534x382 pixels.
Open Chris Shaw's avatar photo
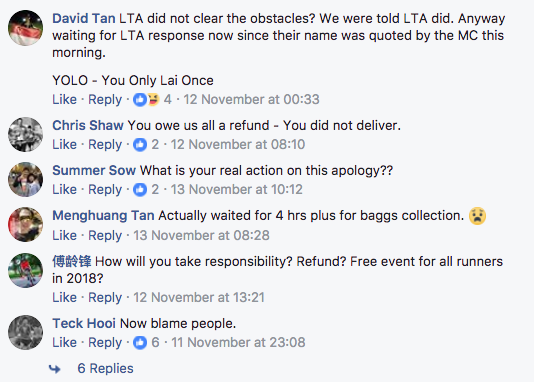(26, 134)
